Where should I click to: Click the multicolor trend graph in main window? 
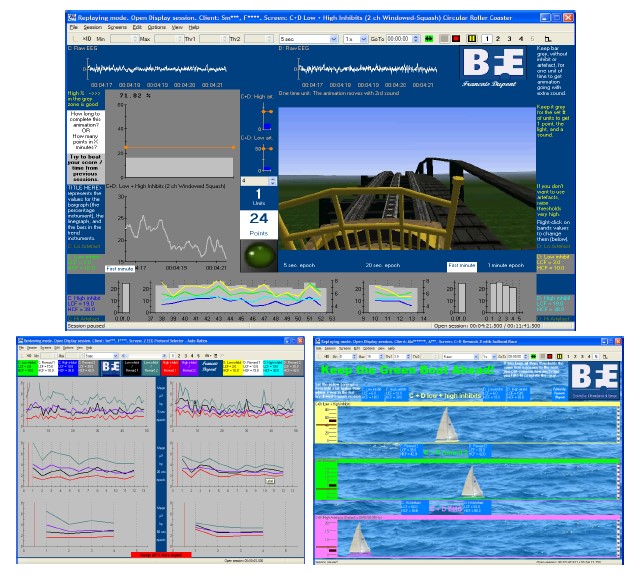tap(241, 296)
